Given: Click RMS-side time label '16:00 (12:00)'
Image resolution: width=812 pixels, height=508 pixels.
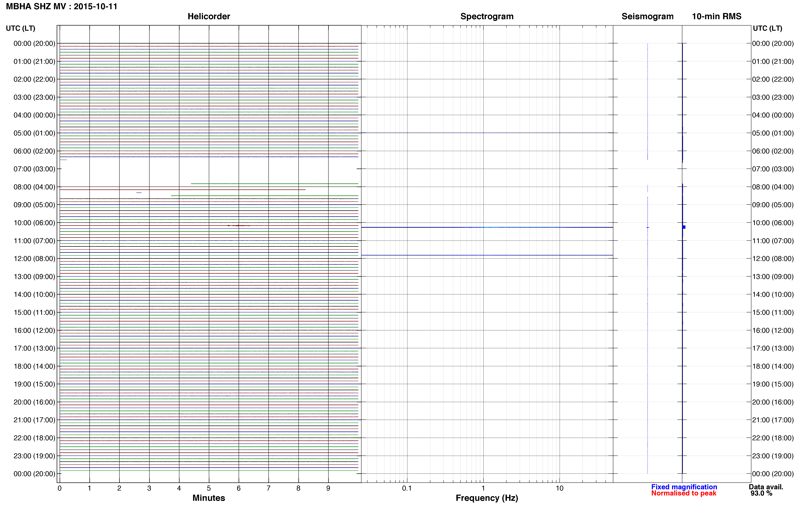Looking at the screenshot, I should coord(773,330).
